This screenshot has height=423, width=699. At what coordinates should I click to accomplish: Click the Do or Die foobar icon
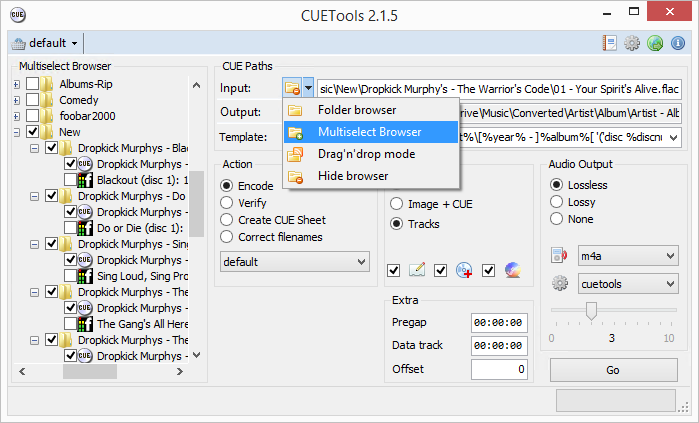(85, 228)
